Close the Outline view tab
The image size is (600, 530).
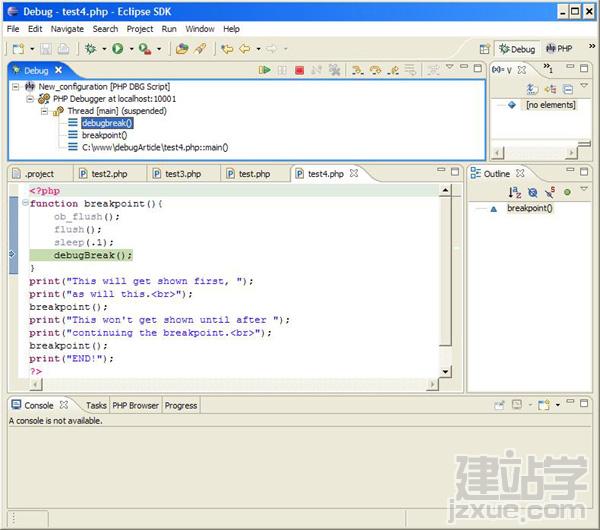click(520, 173)
